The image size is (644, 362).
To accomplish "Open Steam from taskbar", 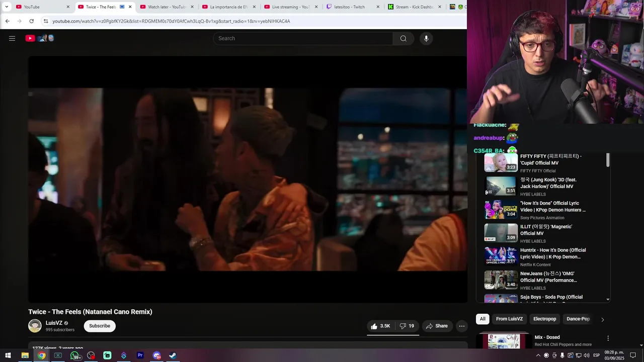I will tap(173, 355).
